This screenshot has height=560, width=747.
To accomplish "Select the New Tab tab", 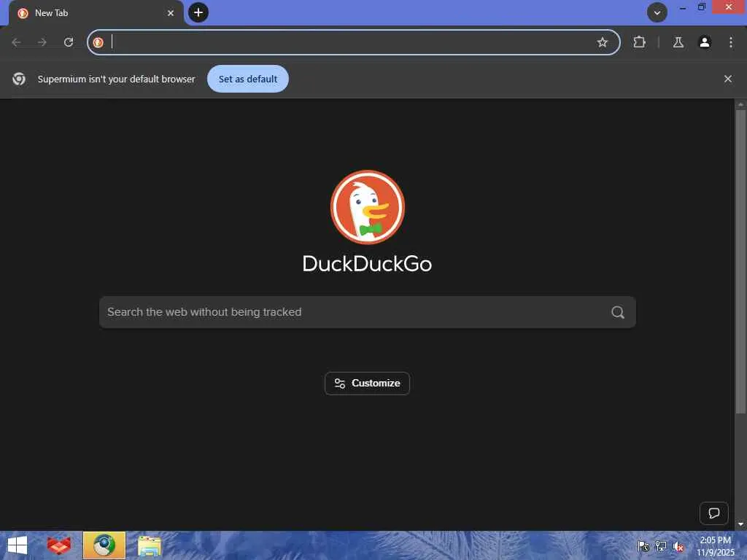I will click(96, 13).
